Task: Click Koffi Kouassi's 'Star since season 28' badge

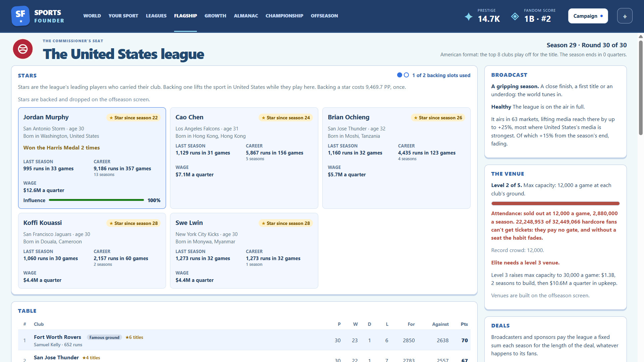Action: (133, 223)
